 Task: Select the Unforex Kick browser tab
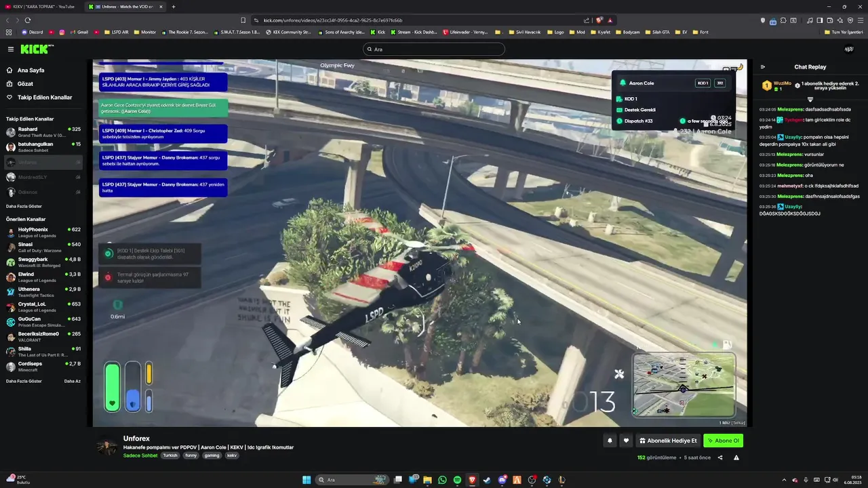[123, 7]
